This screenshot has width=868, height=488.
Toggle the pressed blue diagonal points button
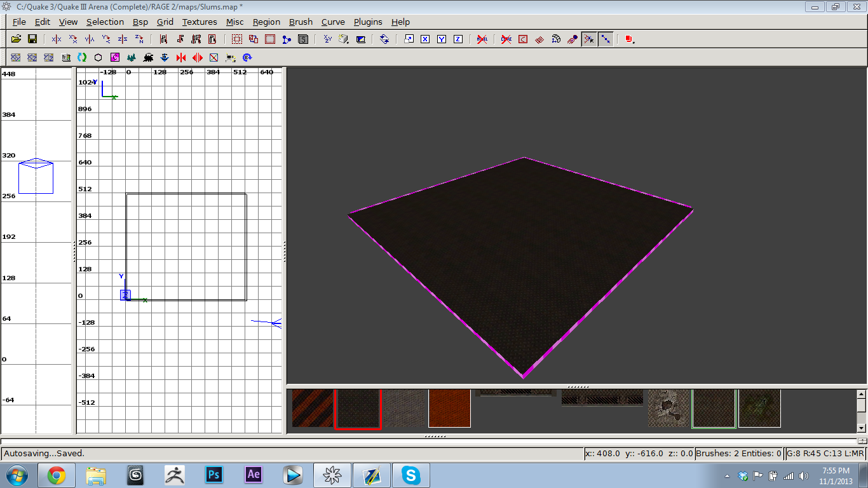606,39
